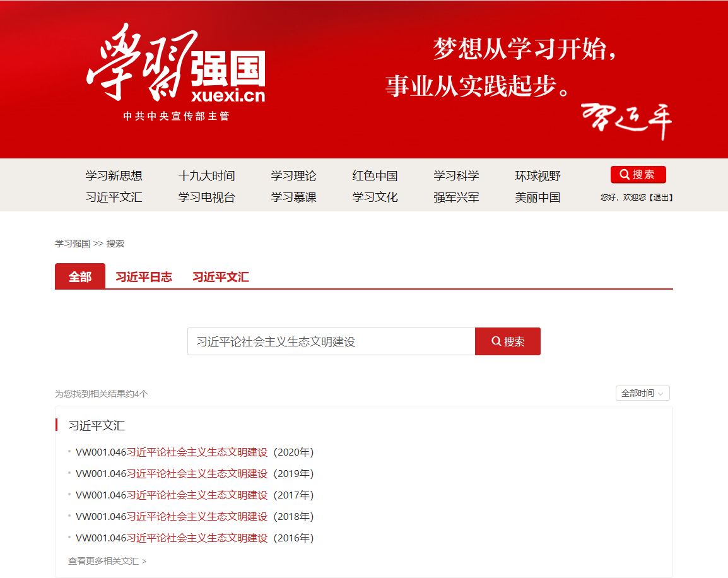Select the 全部 tab
The height and width of the screenshot is (578, 728).
tap(80, 276)
